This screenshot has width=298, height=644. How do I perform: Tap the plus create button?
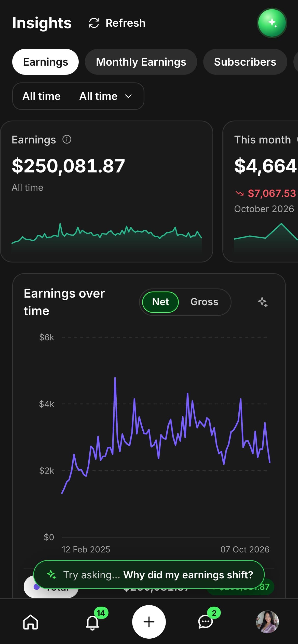(x=149, y=622)
